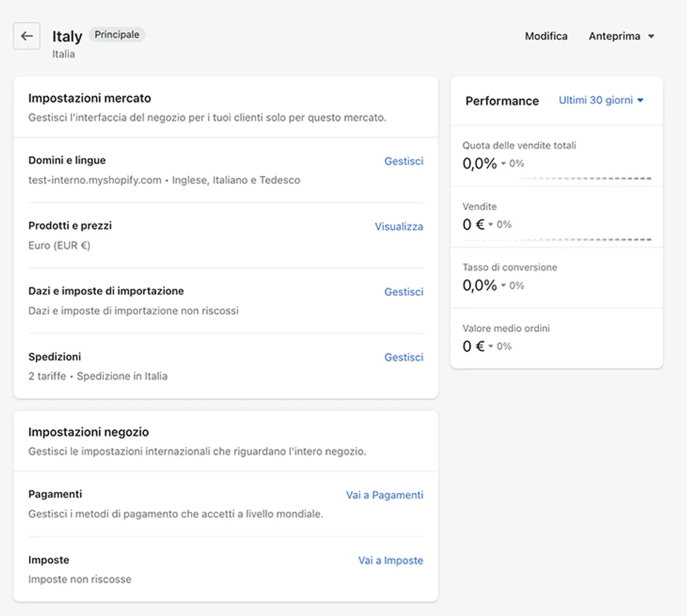Go to Vai a Pagamenti
The image size is (687, 616).
coord(384,495)
